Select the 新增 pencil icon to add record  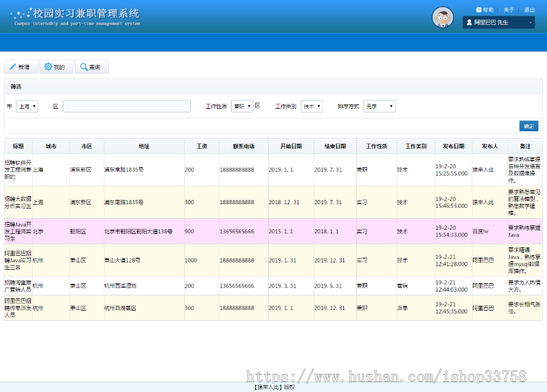pyautogui.click(x=13, y=67)
